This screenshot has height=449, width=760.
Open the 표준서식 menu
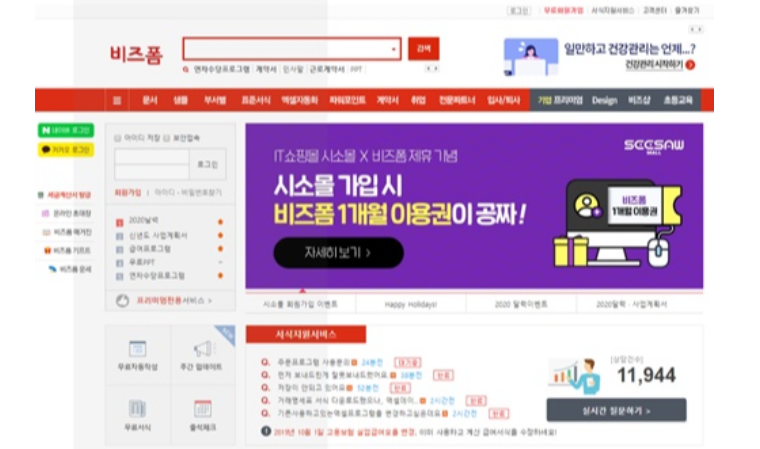coord(255,100)
